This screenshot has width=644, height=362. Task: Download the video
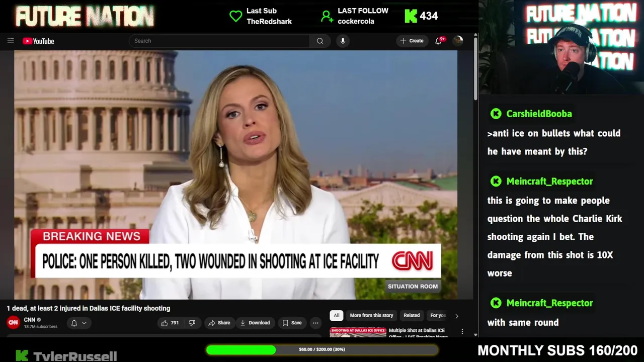255,323
